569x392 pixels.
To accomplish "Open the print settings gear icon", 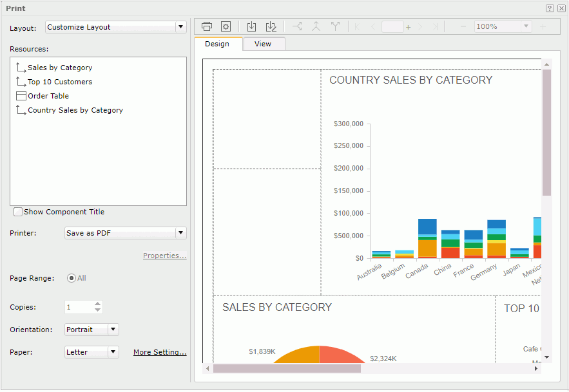I will tap(226, 26).
